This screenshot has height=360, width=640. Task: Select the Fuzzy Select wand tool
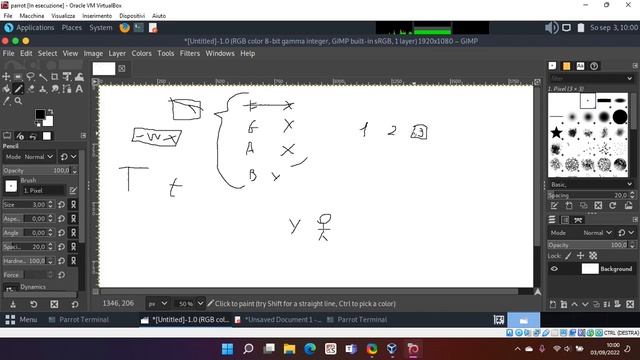pos(42,76)
